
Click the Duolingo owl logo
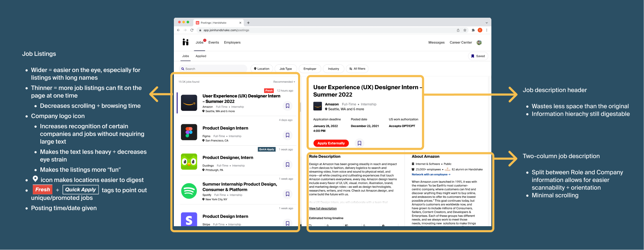pos(189,162)
